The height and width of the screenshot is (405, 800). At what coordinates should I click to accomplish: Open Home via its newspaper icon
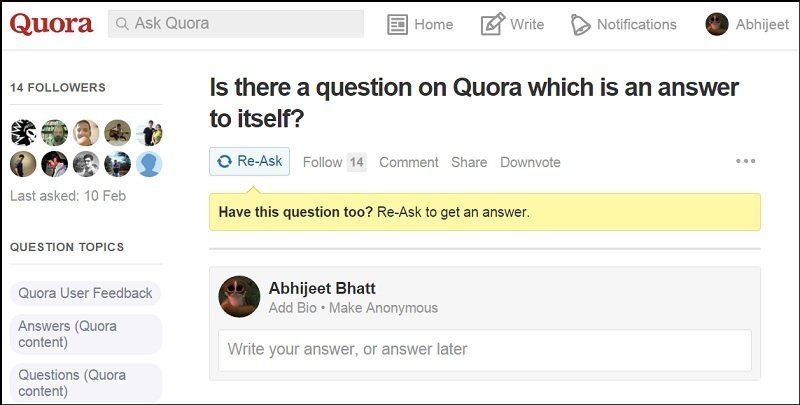pyautogui.click(x=397, y=24)
